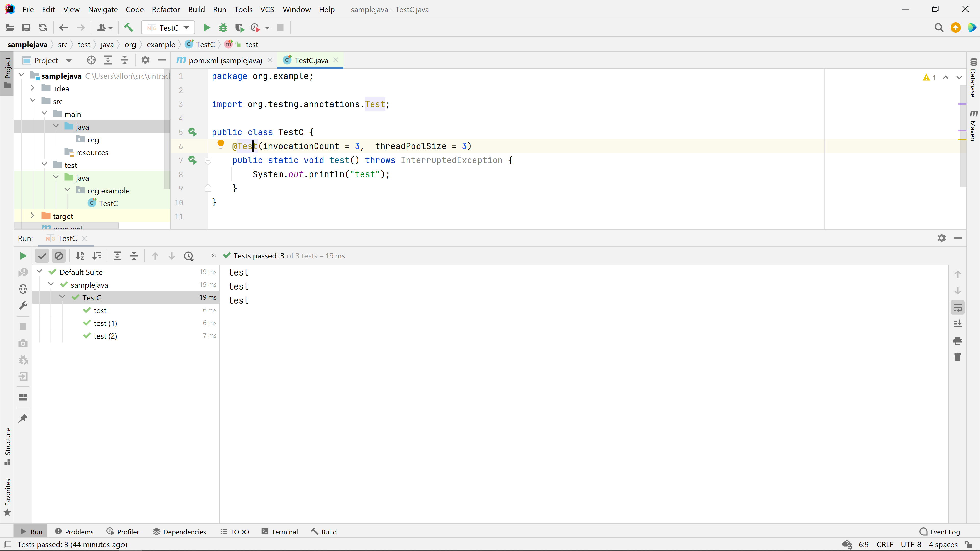The image size is (980, 551).
Task: Click the UTF-8 encoding in status bar
Action: point(911,545)
